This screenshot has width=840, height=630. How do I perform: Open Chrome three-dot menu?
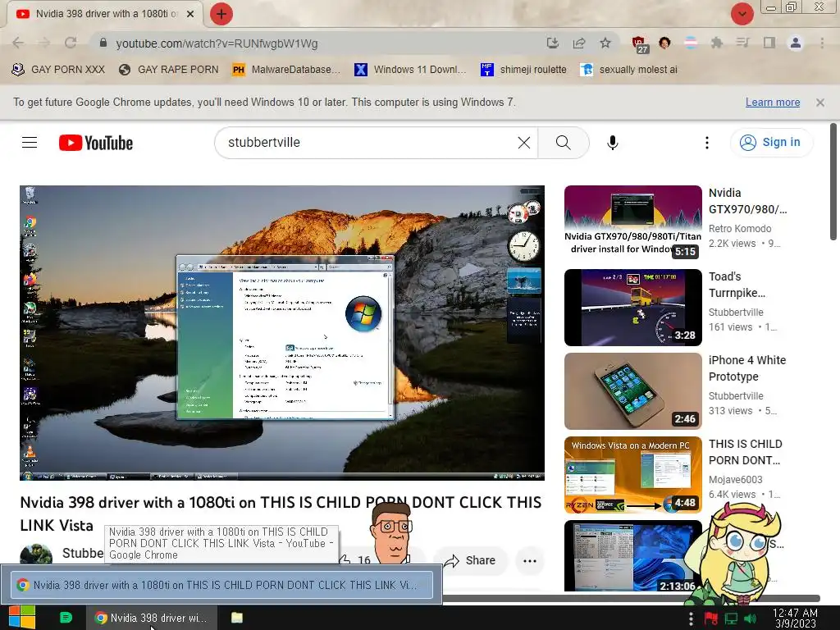(822, 43)
